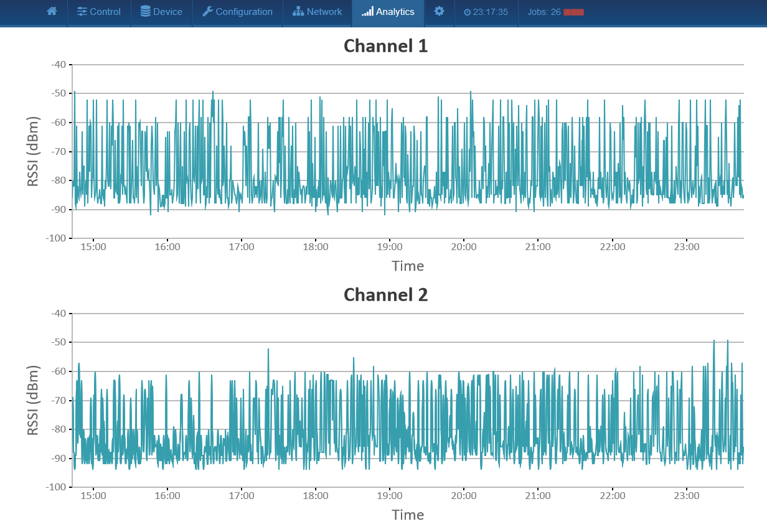
Task: Open the settings gear menu
Action: [440, 12]
